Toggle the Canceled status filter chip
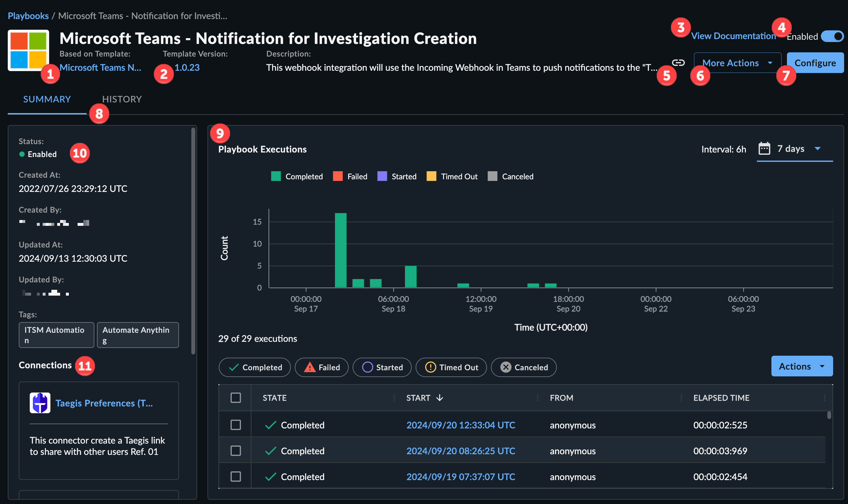The image size is (848, 504). 524,367
